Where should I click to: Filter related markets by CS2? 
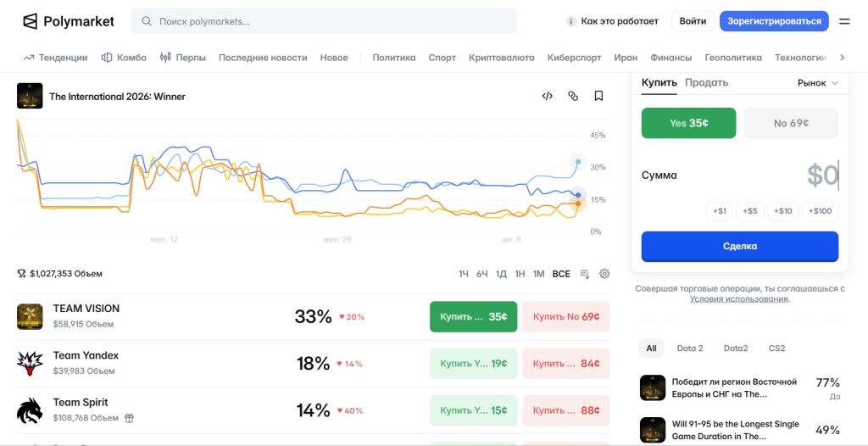(776, 348)
